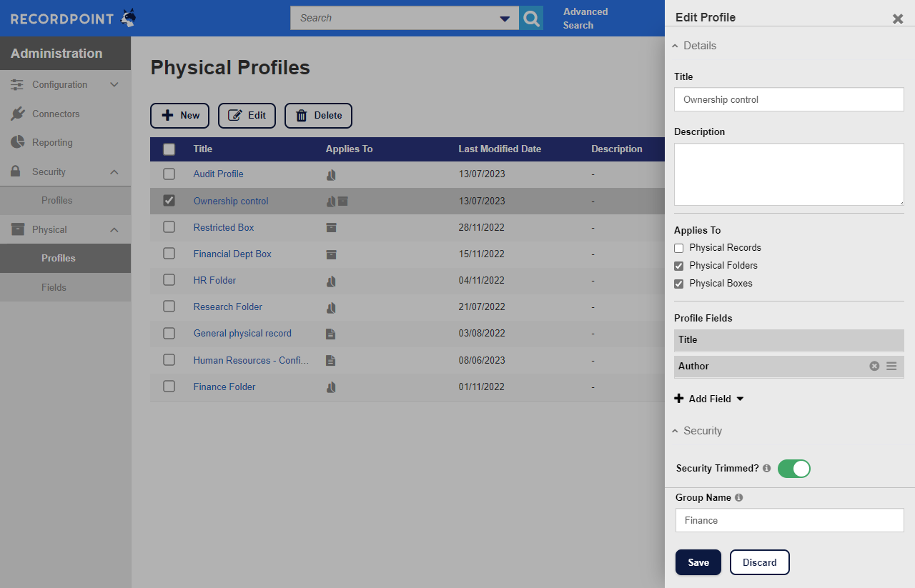The width and height of the screenshot is (915, 588).
Task: Click the Security Trimmed info icon
Action: (766, 469)
